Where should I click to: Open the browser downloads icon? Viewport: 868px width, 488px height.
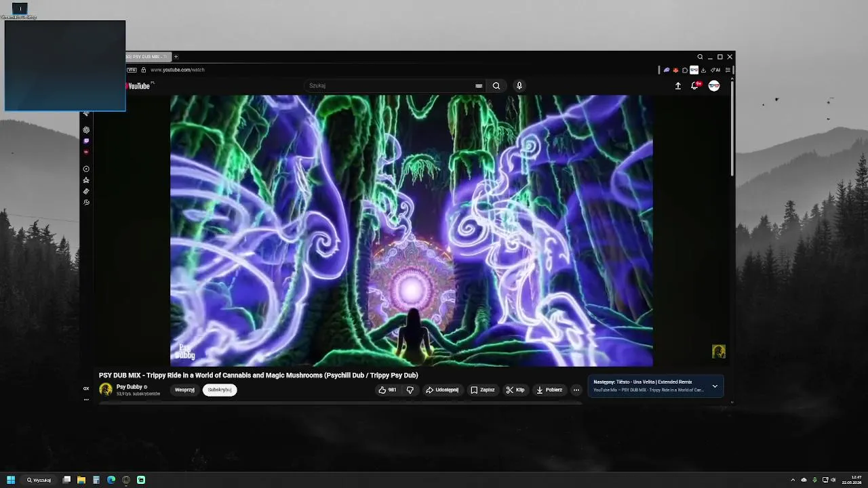[x=703, y=70]
